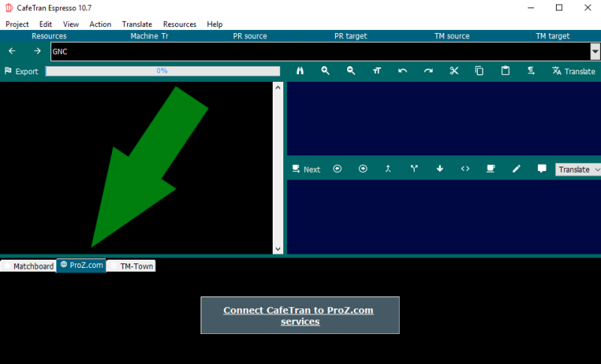Click the copy icon
Screen dimensions: 601x364
[479, 71]
